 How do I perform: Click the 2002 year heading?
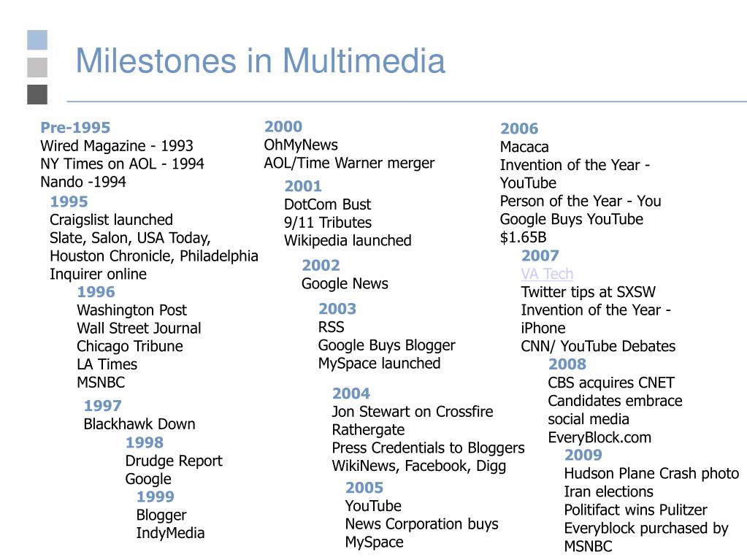[321, 265]
